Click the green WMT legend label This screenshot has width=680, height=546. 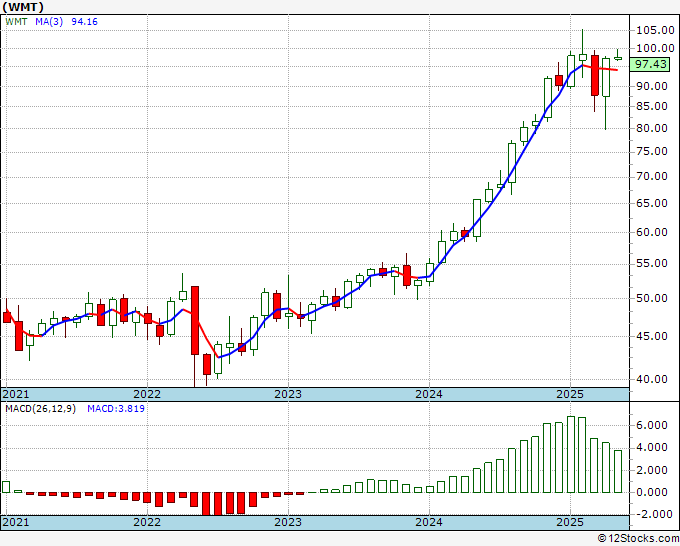pos(16,22)
